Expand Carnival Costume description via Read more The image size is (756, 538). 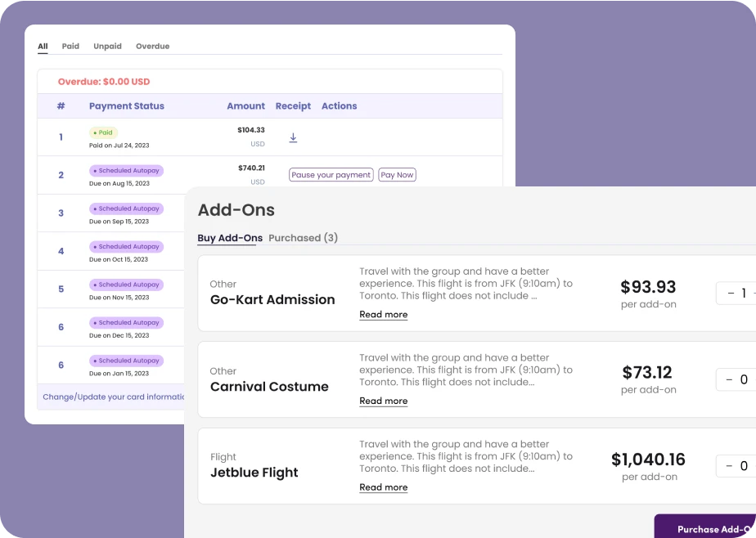tap(383, 401)
